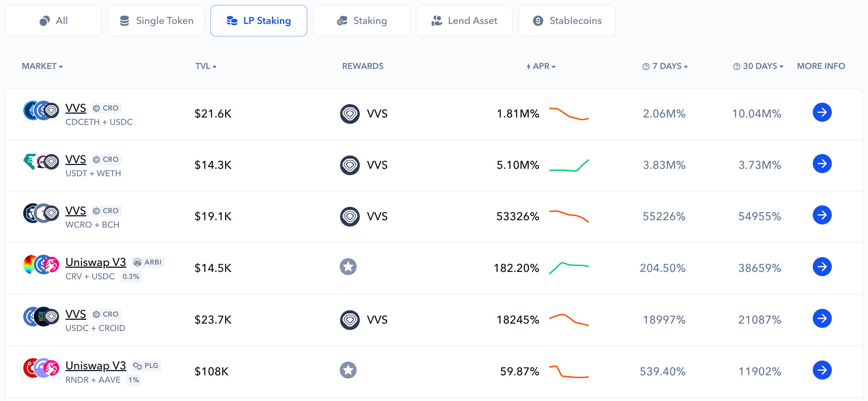Sort table by MARKET column

(42, 66)
